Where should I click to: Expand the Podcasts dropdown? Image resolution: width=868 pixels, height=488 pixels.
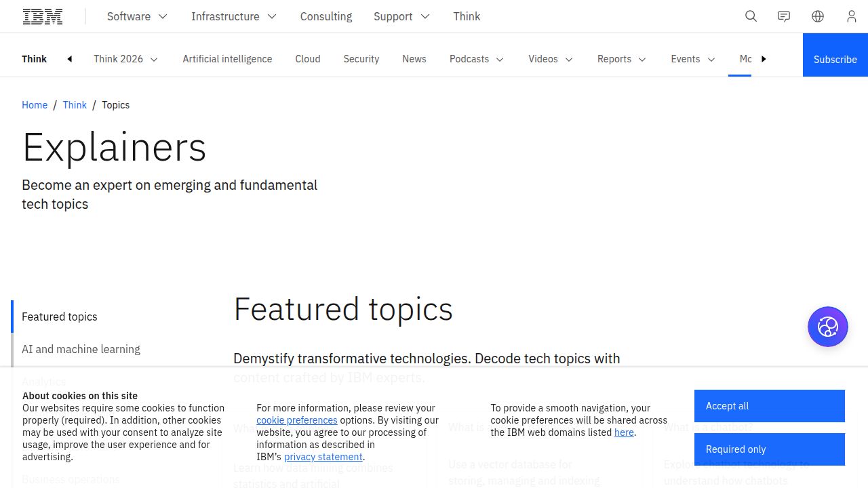tap(477, 59)
